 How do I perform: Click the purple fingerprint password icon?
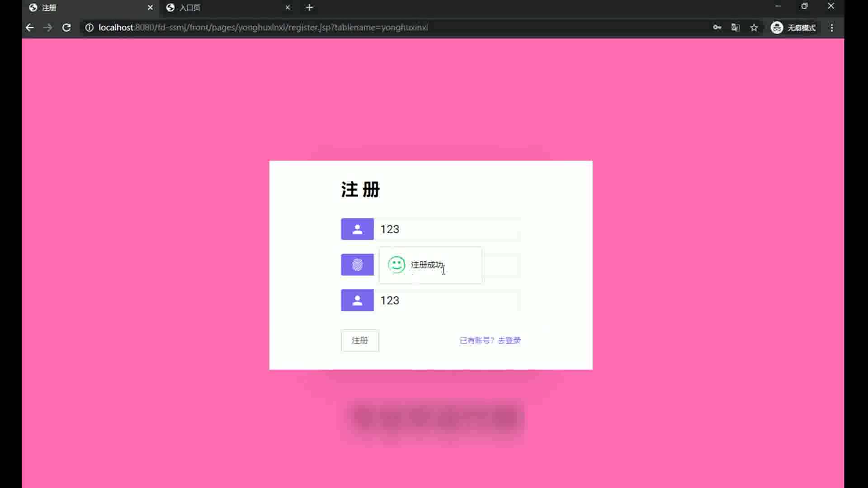[x=357, y=265]
